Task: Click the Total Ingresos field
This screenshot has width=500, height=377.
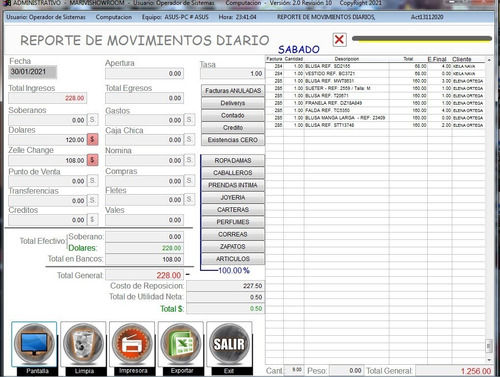Action: point(48,98)
